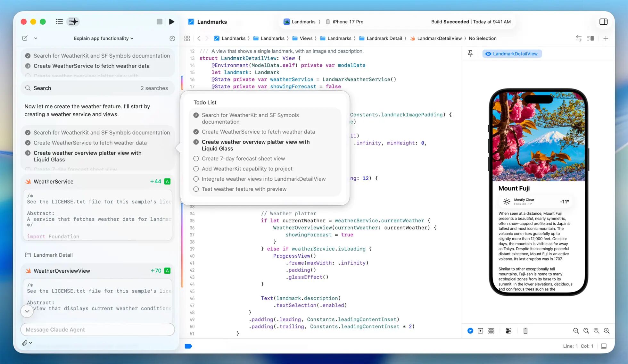Select Landmark Detail in the jump bar

pyautogui.click(x=384, y=38)
